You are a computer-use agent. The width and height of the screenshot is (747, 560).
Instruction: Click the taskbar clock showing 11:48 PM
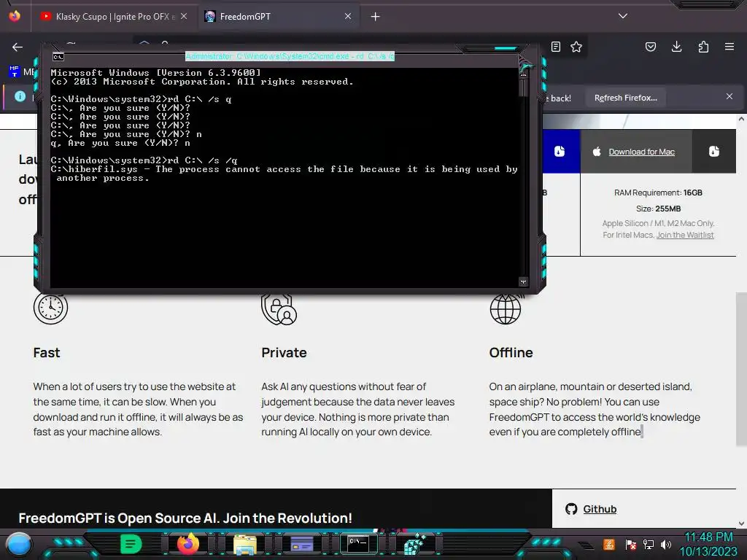click(708, 544)
